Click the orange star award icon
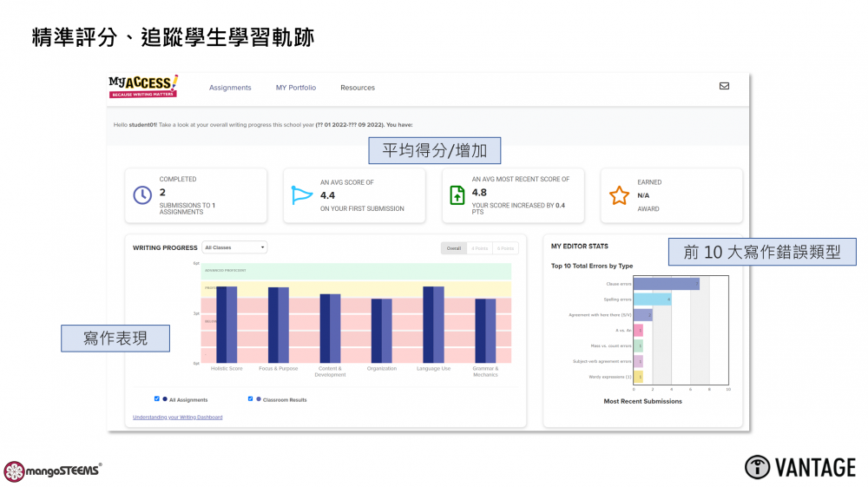 tap(618, 195)
